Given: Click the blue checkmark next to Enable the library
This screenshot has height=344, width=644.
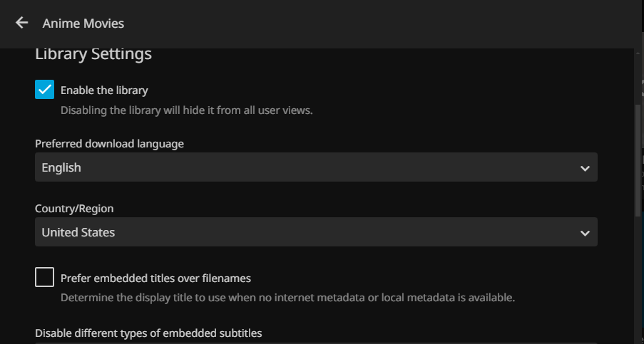Looking at the screenshot, I should pyautogui.click(x=44, y=90).
